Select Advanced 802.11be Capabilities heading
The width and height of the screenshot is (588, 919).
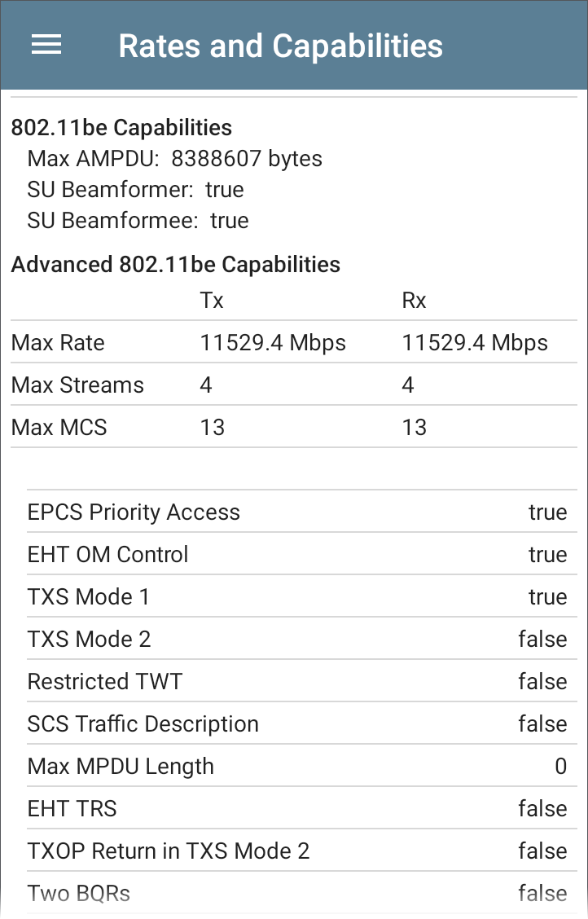(175, 264)
